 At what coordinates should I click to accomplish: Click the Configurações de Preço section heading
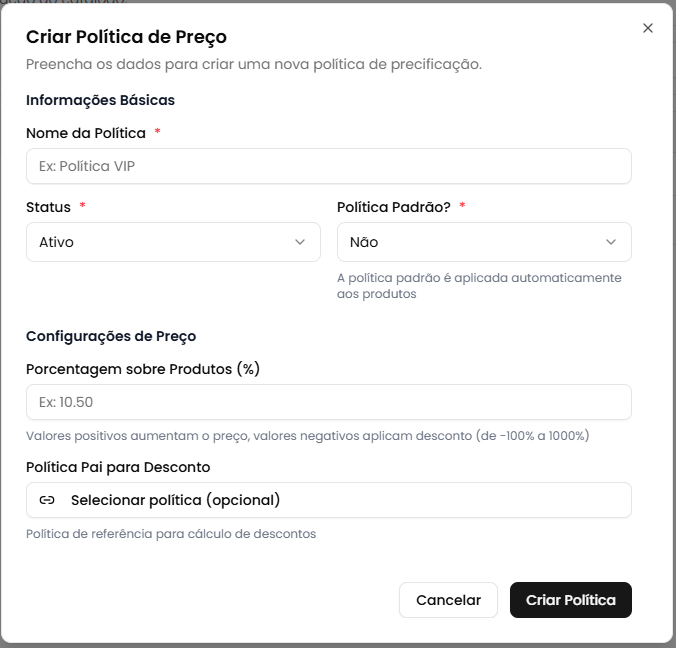click(111, 336)
